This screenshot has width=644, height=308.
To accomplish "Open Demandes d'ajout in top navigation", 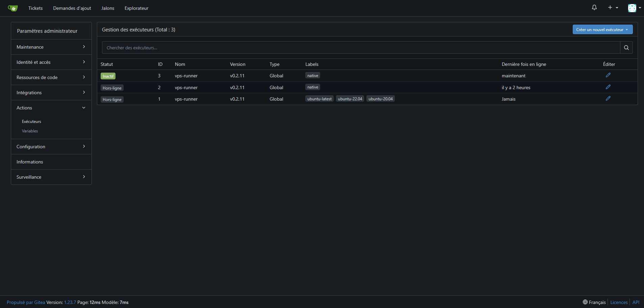I will click(x=72, y=8).
